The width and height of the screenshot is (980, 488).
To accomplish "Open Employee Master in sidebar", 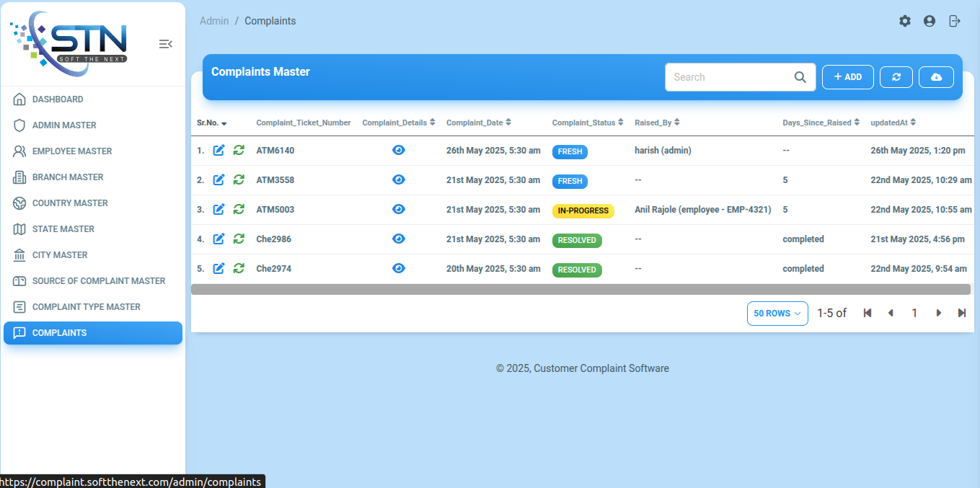I will (72, 151).
